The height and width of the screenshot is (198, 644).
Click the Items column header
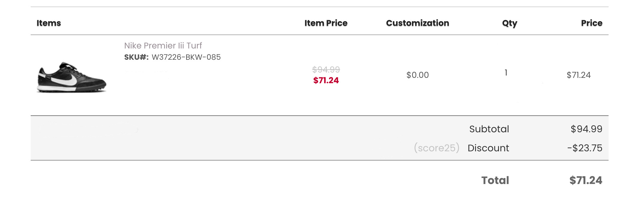(x=49, y=23)
